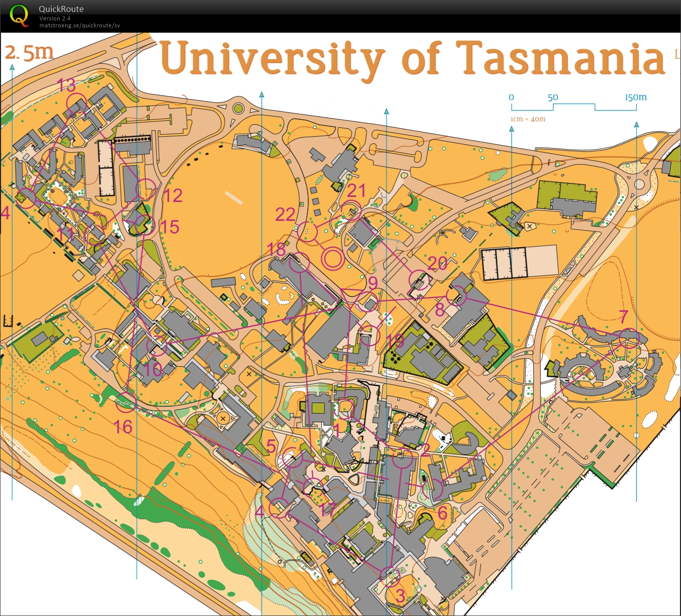
Task: Click control number 15 label
Action: [169, 227]
